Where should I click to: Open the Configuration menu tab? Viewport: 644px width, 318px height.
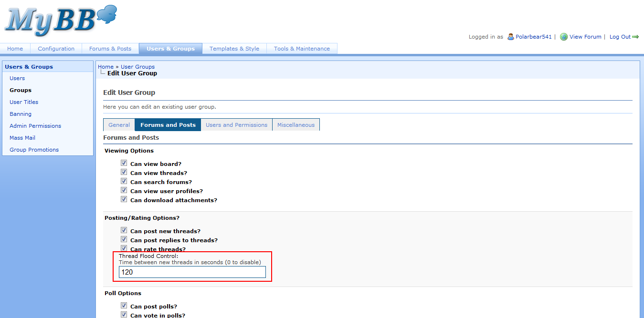[x=56, y=49]
